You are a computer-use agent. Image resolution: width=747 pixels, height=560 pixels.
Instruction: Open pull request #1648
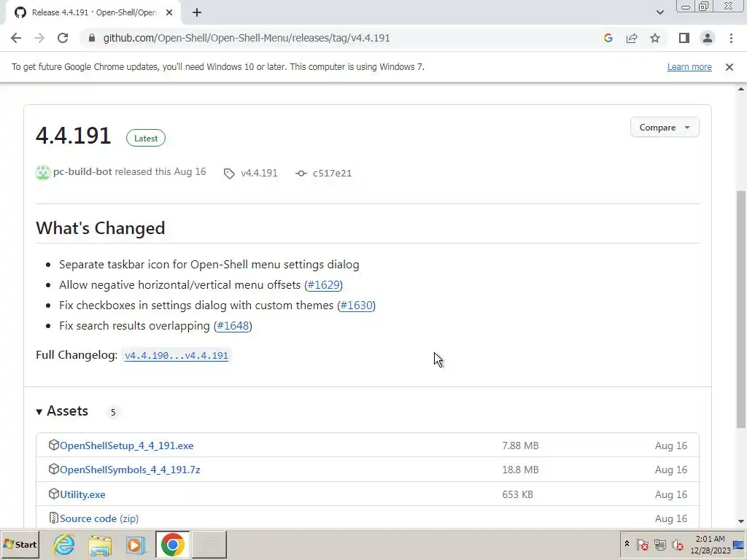pyautogui.click(x=233, y=326)
